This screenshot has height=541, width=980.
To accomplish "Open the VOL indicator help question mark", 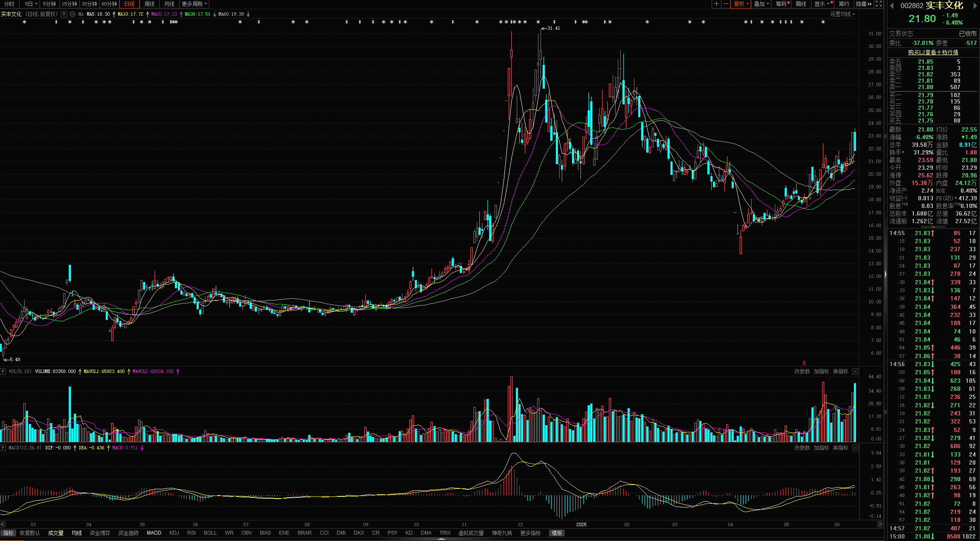I will (3, 371).
